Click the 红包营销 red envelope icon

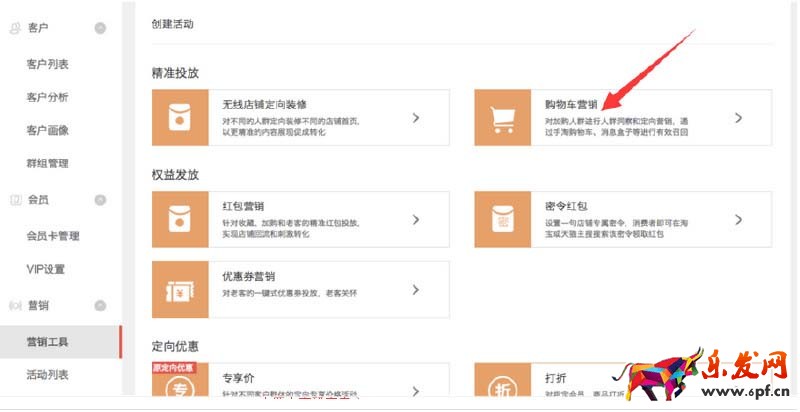(x=180, y=220)
